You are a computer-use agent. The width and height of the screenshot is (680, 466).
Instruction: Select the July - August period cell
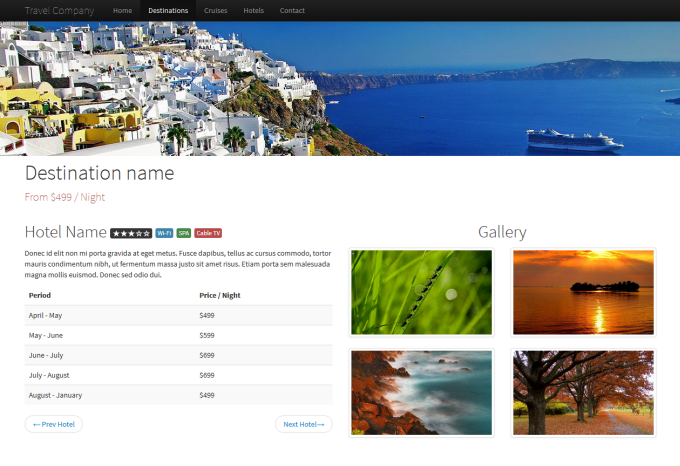pos(49,375)
